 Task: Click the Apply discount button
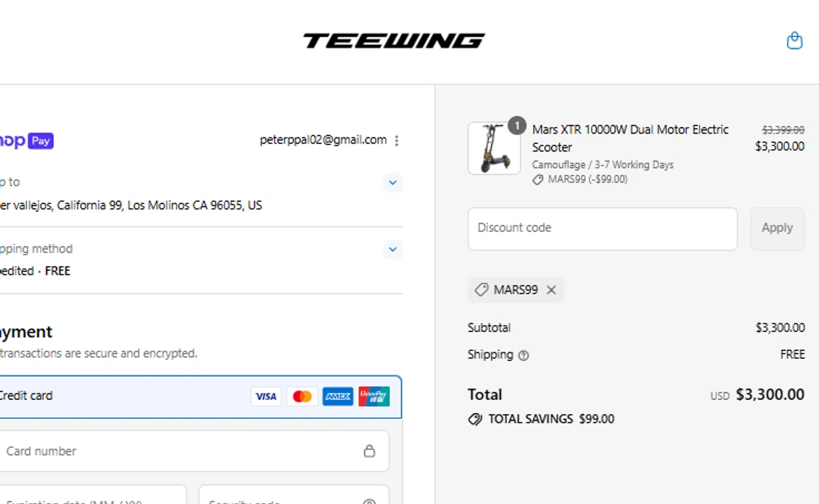(x=777, y=228)
